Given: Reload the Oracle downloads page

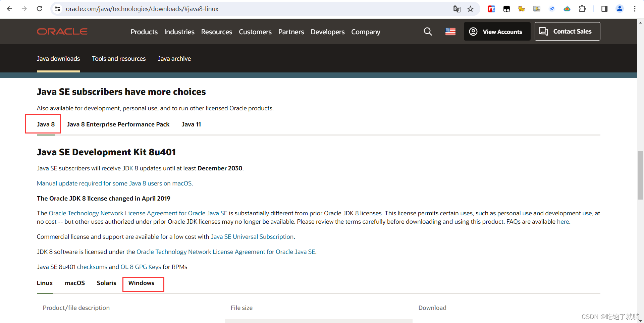Looking at the screenshot, I should [x=39, y=9].
